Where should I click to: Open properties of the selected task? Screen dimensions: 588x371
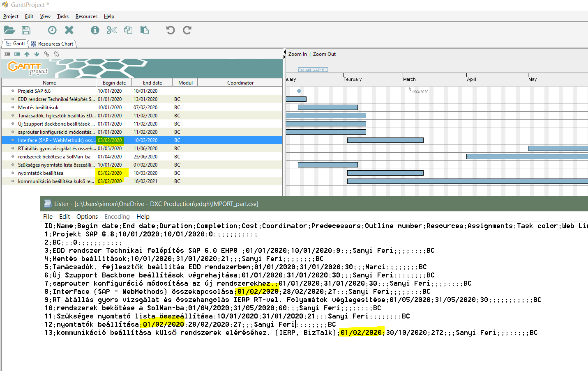point(95,30)
